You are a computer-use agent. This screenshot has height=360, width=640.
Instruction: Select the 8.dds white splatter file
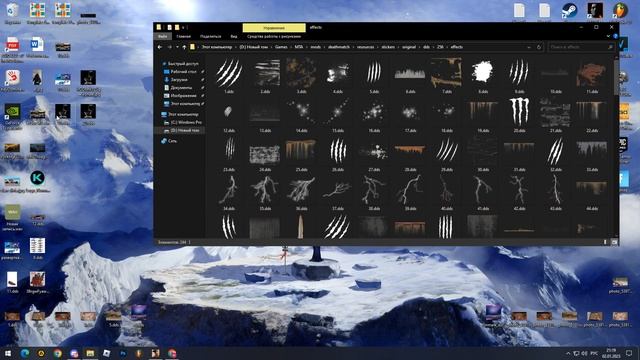pyautogui.click(x=483, y=73)
